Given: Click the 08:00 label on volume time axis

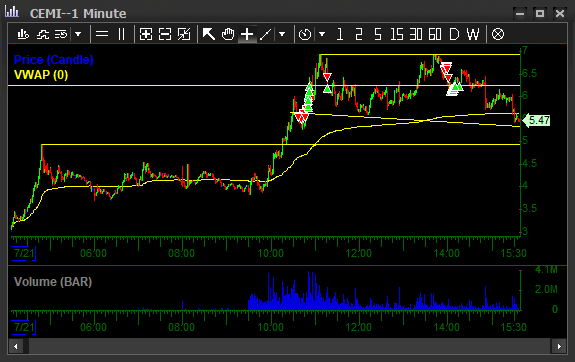Looking at the screenshot, I should [182, 327].
